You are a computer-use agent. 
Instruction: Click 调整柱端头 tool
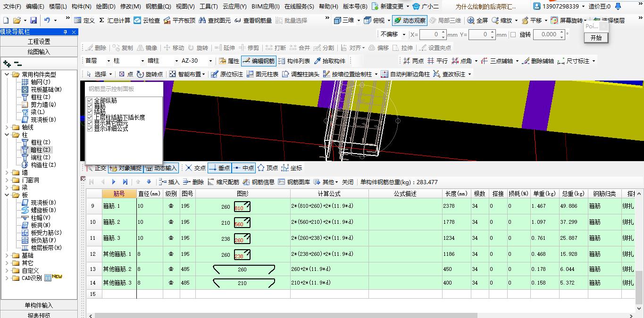pos(301,74)
